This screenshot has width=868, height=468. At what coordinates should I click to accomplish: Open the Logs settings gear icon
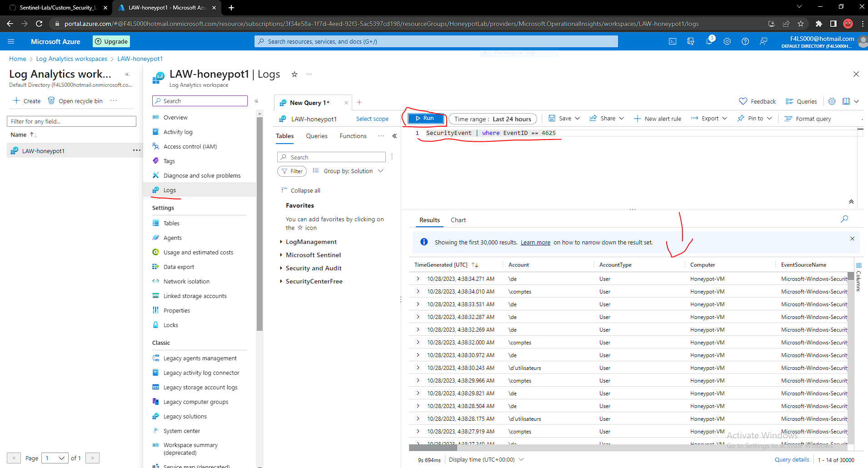[x=832, y=101]
